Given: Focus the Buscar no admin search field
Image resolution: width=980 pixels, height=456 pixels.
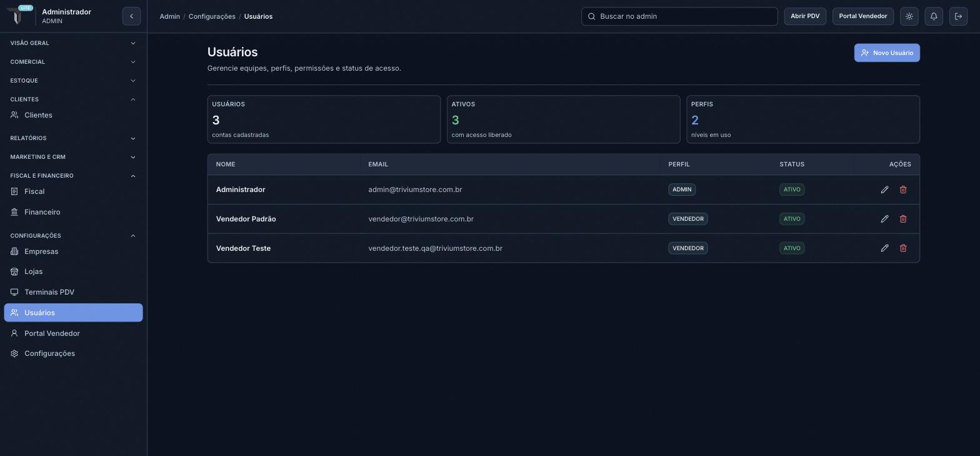Looking at the screenshot, I should pos(679,16).
